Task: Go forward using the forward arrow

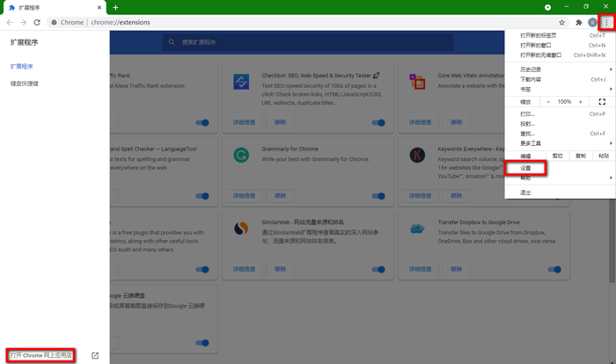Action: point(23,22)
